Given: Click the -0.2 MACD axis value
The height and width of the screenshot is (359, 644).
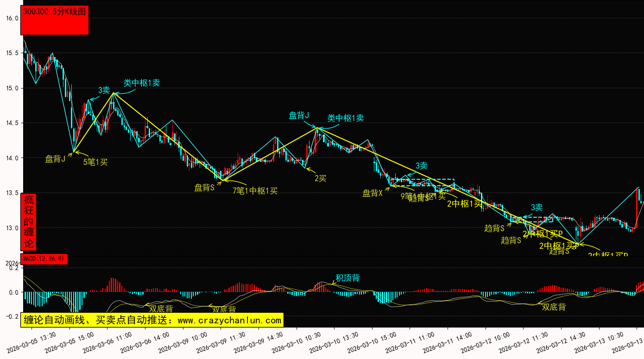Looking at the screenshot, I should pyautogui.click(x=11, y=317).
